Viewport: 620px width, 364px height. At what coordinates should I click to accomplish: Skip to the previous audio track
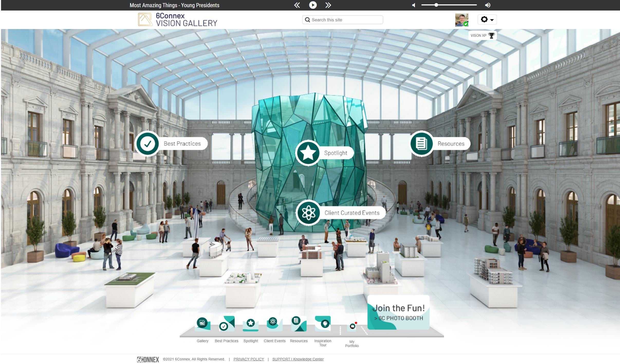297,5
